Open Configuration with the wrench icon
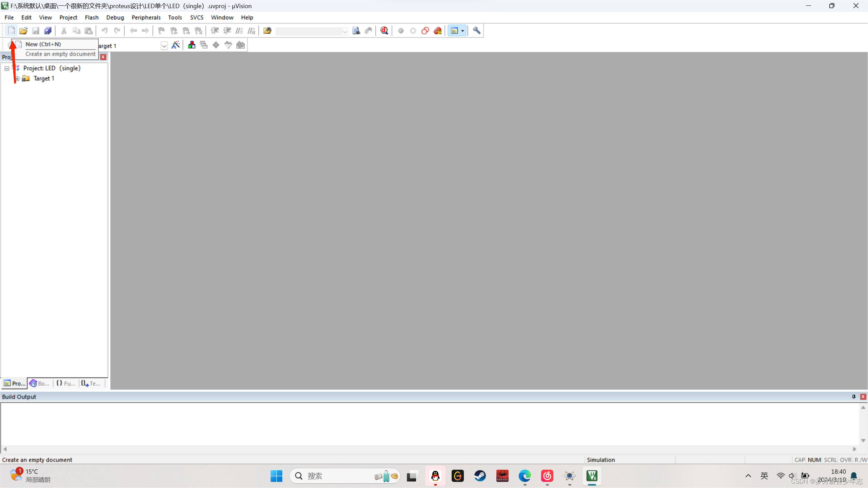This screenshot has width=868, height=488. click(476, 31)
